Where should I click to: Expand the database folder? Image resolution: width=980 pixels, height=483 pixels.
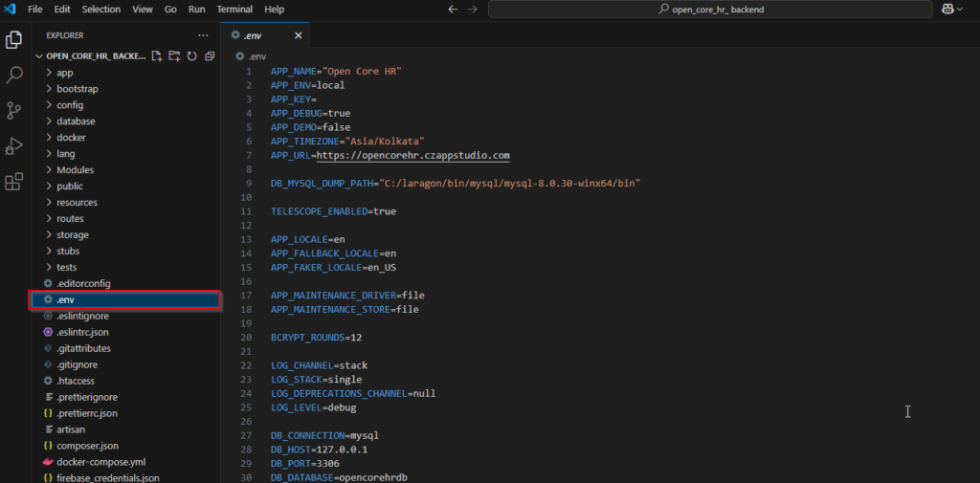pos(125,121)
